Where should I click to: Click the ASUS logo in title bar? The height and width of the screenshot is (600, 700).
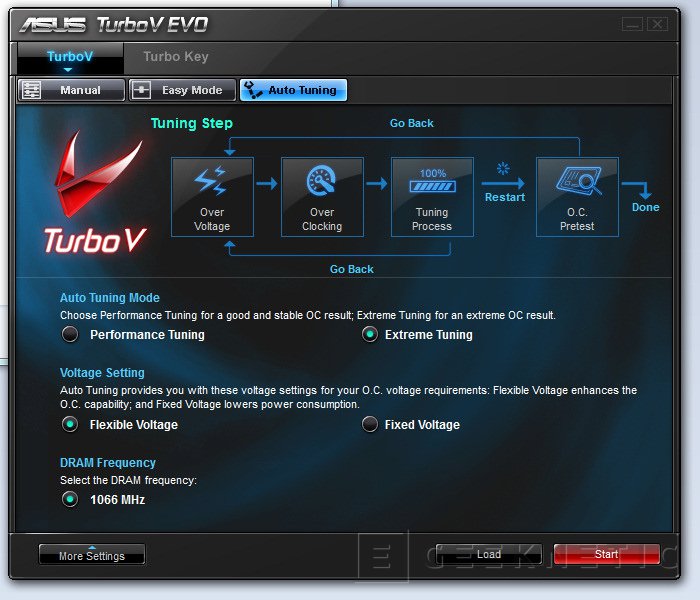(53, 25)
